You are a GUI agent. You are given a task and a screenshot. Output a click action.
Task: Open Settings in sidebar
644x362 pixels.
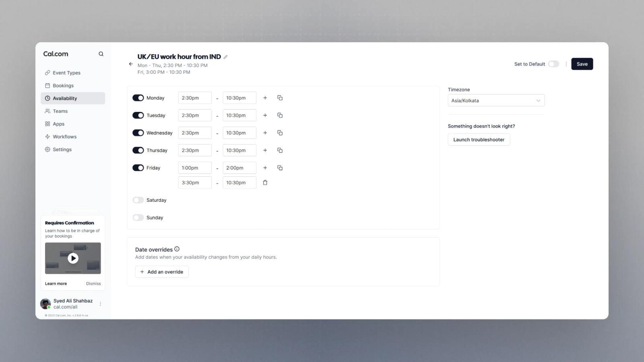(x=73, y=149)
